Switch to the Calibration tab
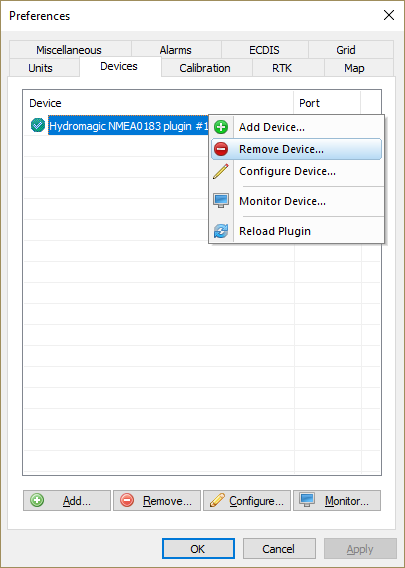Image resolution: width=405 pixels, height=568 pixels. 206,68
